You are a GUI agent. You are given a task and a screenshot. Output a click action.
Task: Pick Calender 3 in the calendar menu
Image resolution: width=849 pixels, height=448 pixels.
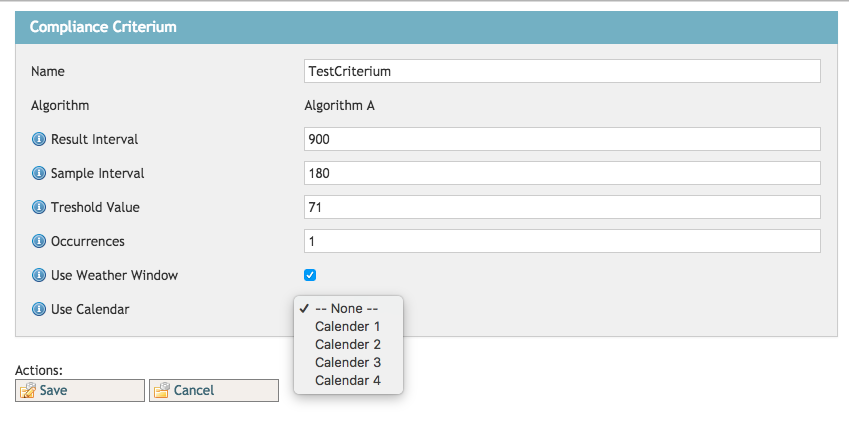pos(347,363)
